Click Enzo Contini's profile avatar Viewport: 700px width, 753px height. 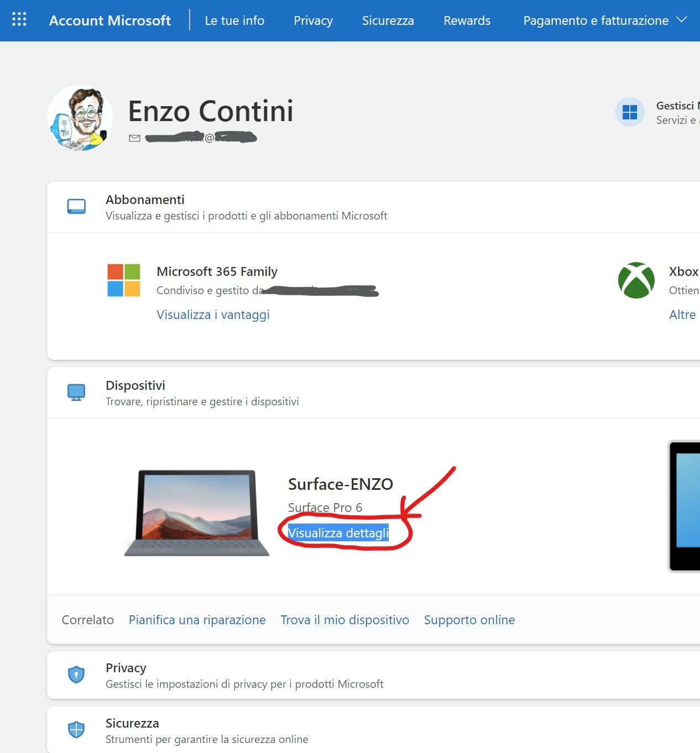click(80, 118)
